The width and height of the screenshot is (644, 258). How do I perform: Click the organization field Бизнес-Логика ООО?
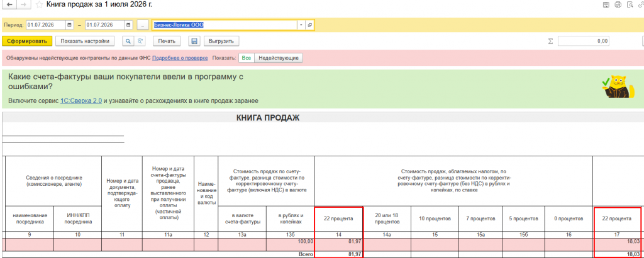(225, 25)
